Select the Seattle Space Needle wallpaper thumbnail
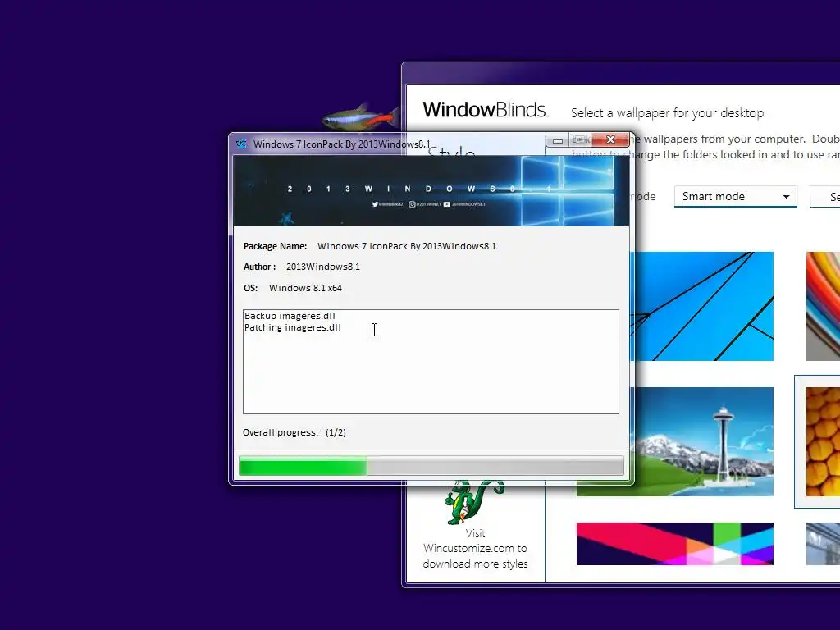The image size is (840, 630). point(704,442)
